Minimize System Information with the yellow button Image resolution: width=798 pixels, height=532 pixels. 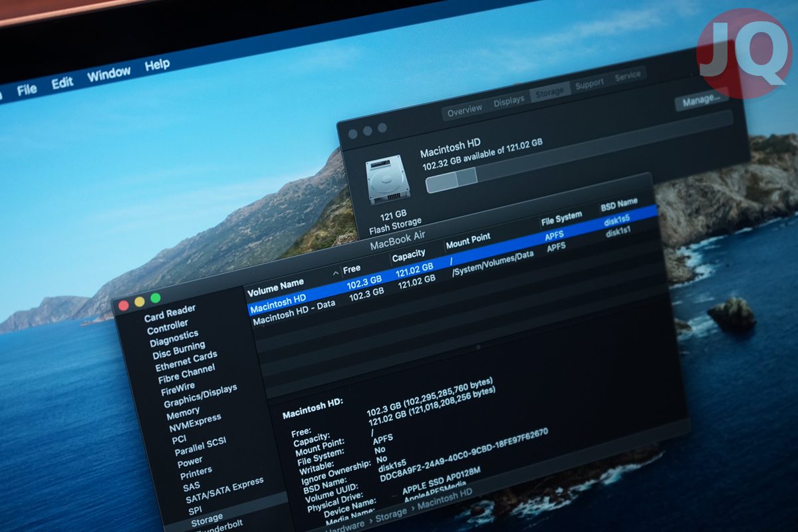click(140, 302)
